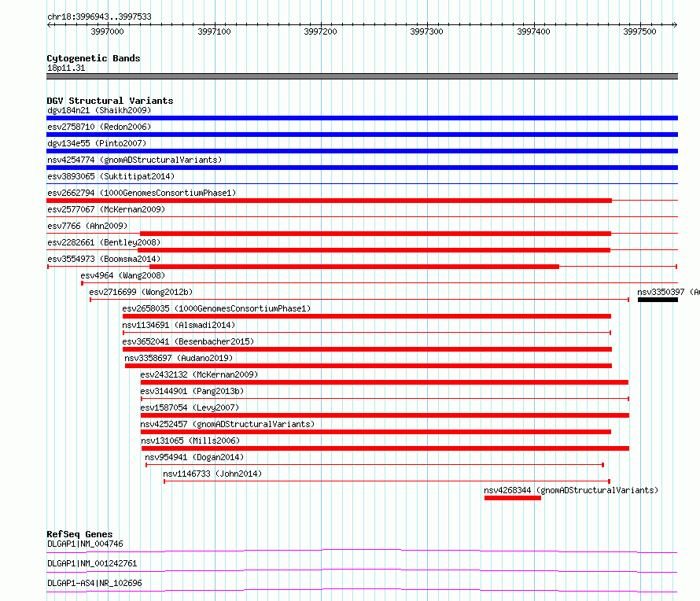Click esv2432132 (McKernan2009) label
Image resolution: width=700 pixels, height=601 pixels.
(199, 374)
